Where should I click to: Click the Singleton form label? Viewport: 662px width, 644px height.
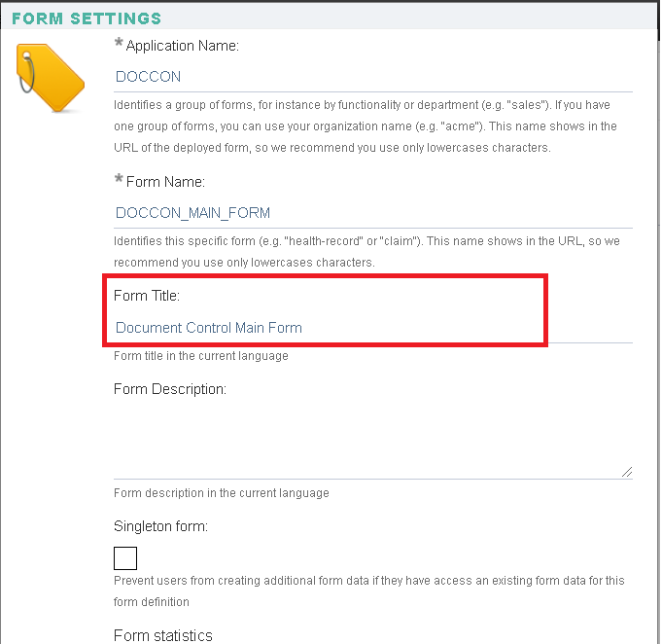(x=160, y=526)
